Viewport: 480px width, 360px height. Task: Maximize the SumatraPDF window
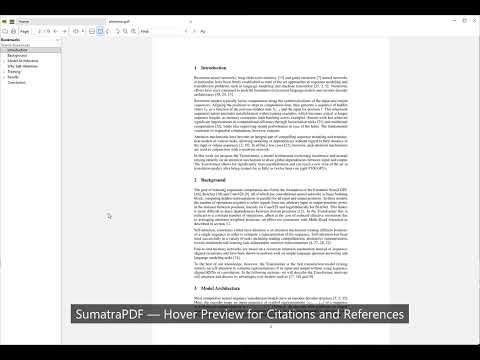pyautogui.click(x=464, y=21)
